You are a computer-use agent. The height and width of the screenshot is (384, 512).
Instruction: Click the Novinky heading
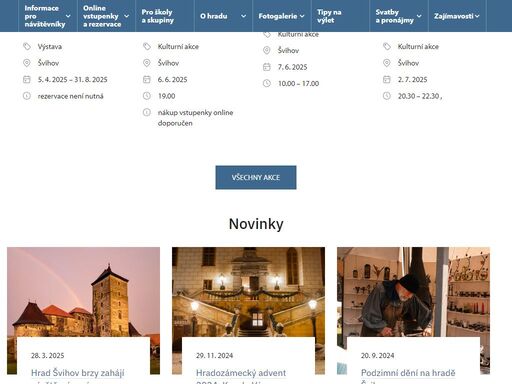(256, 224)
